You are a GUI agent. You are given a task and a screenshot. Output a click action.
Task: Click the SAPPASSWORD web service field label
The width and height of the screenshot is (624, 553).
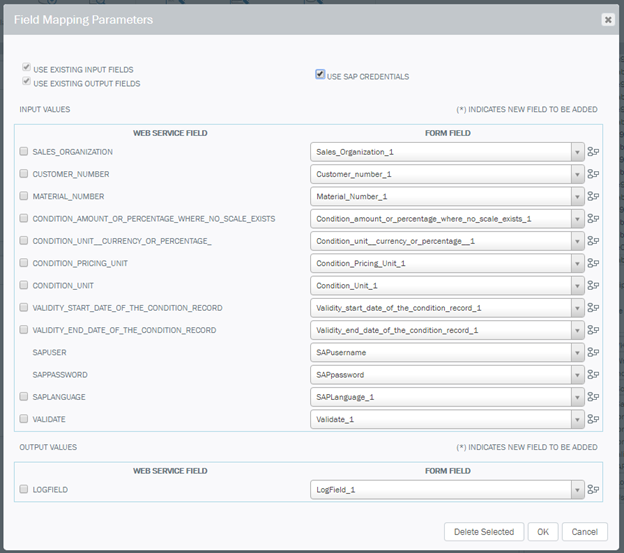point(60,374)
